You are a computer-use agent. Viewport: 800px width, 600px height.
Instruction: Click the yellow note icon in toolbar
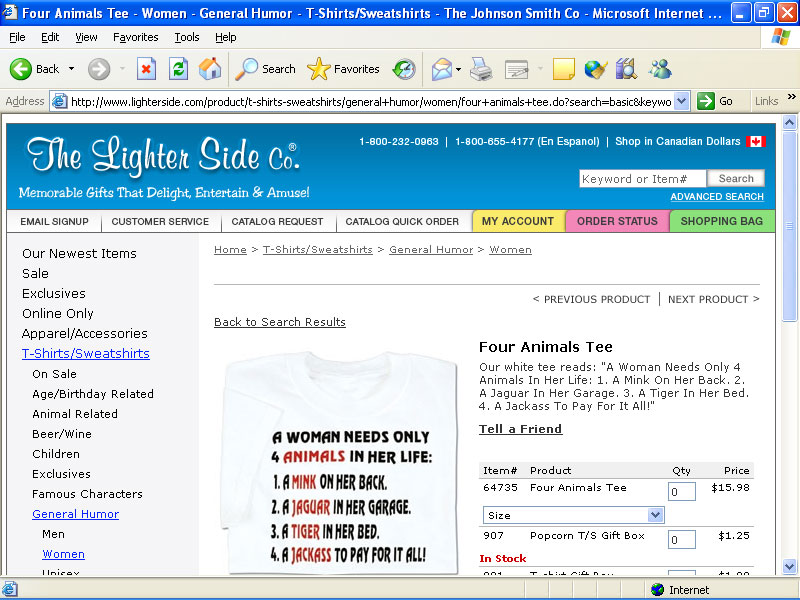(564, 69)
